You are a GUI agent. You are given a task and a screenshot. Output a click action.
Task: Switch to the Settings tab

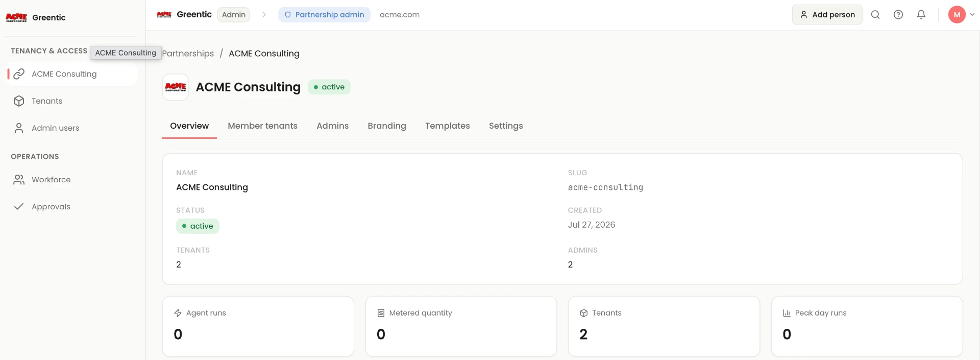click(506, 126)
